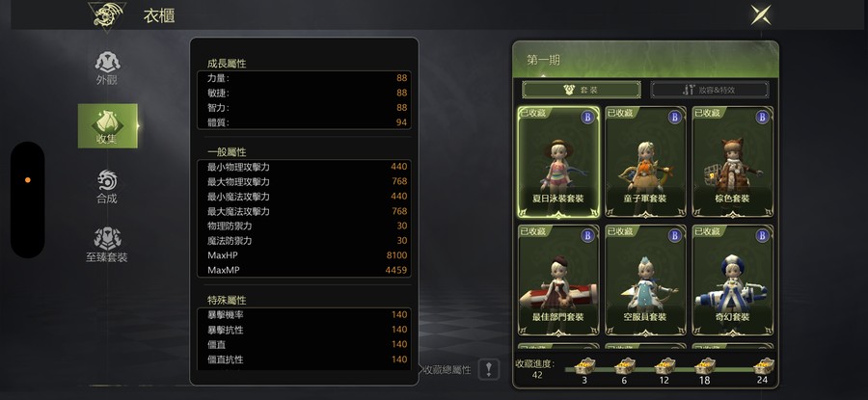Screen dimensions: 868x400
Task: Select the 奇幻套裝 outfit card
Action: coord(733,280)
